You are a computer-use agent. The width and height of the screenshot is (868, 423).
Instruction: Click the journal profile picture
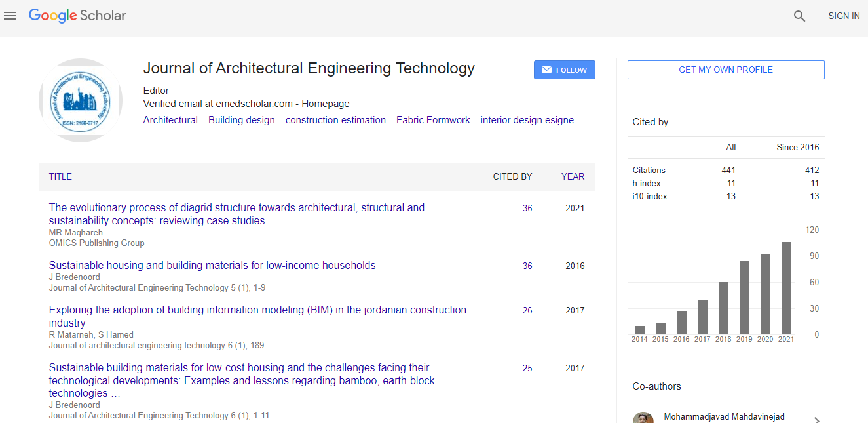(x=81, y=100)
